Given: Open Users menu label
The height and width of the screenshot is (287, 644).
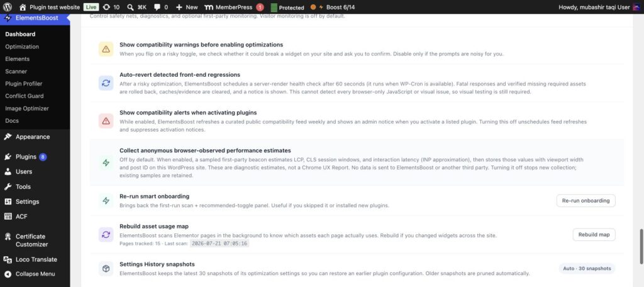Looking at the screenshot, I should coord(24,171).
